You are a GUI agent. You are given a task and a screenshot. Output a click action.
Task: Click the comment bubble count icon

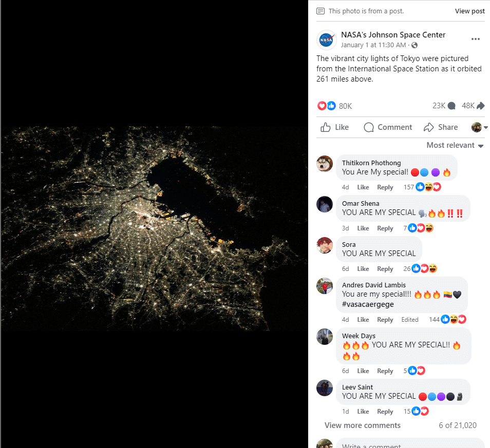tap(451, 106)
